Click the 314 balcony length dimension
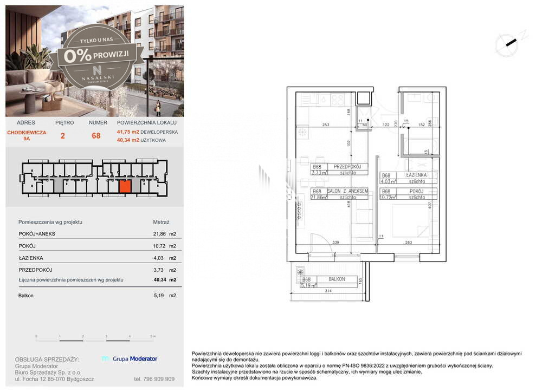Image resolution: width=555 pixels, height=392 pixels. click(x=328, y=291)
